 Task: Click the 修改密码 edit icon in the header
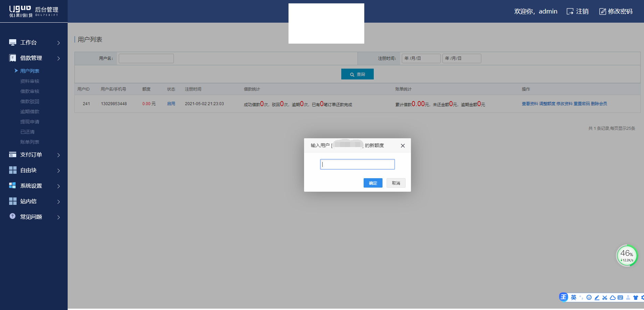[602, 11]
